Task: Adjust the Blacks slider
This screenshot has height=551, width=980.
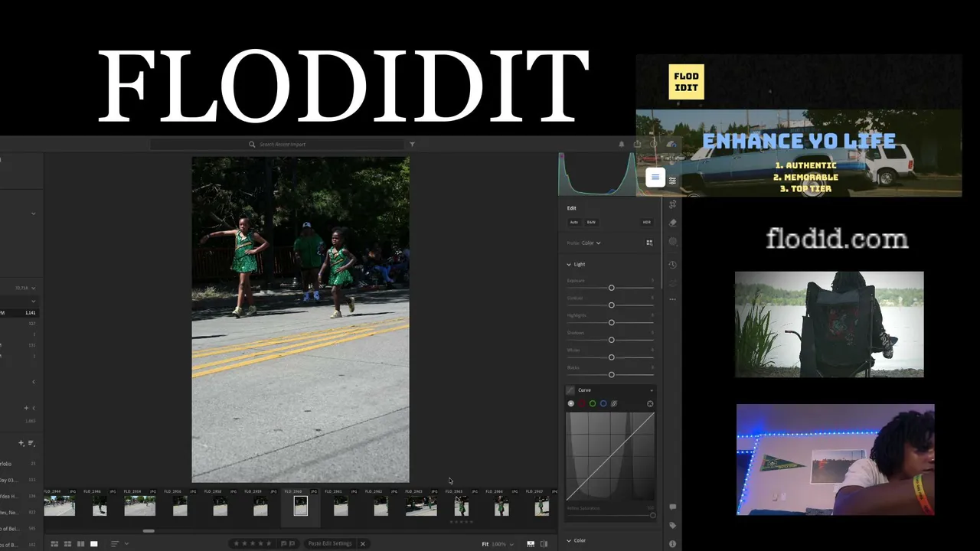Action: 611,374
